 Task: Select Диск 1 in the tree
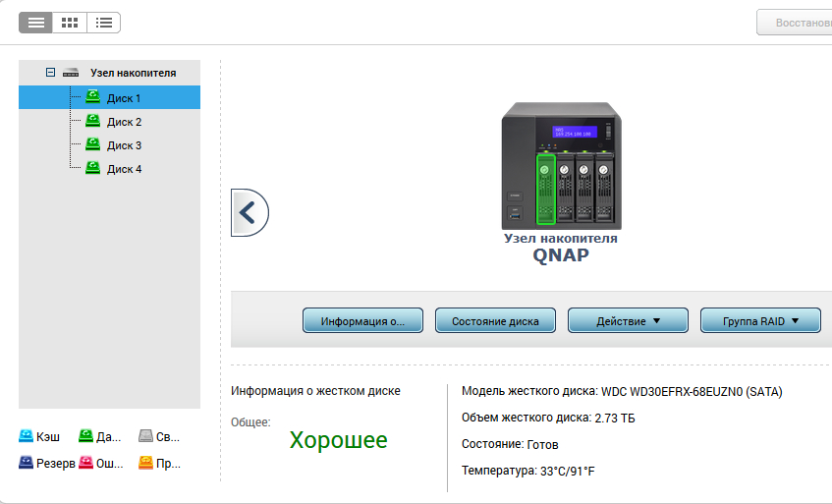(x=124, y=98)
